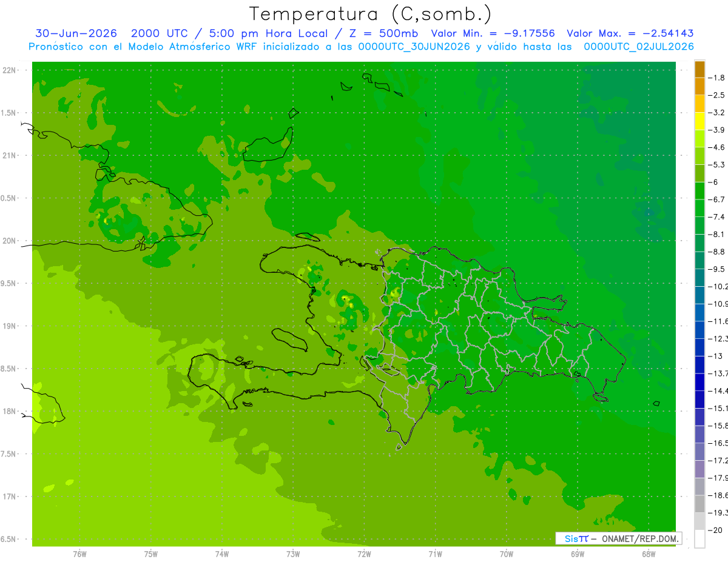Click the '75W' longitude label
The image size is (728, 562).
click(151, 554)
